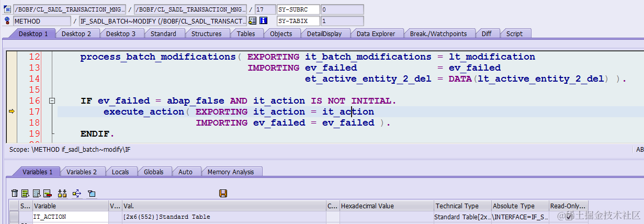644x224 pixels.
Task: Click the SY-SUBRC value field
Action: point(342,9)
